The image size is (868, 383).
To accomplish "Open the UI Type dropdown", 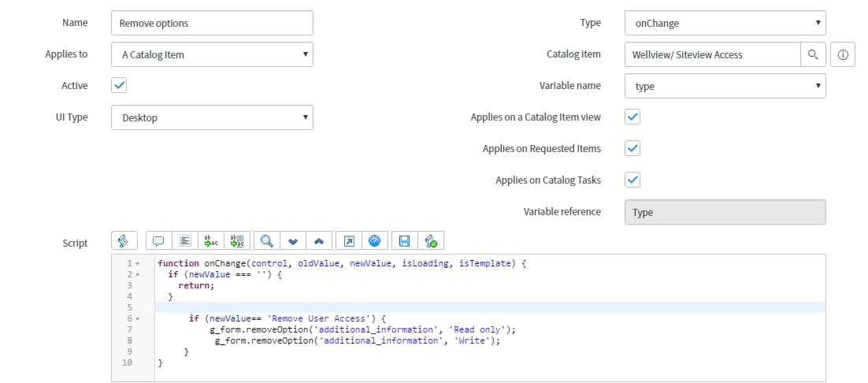I will 212,117.
